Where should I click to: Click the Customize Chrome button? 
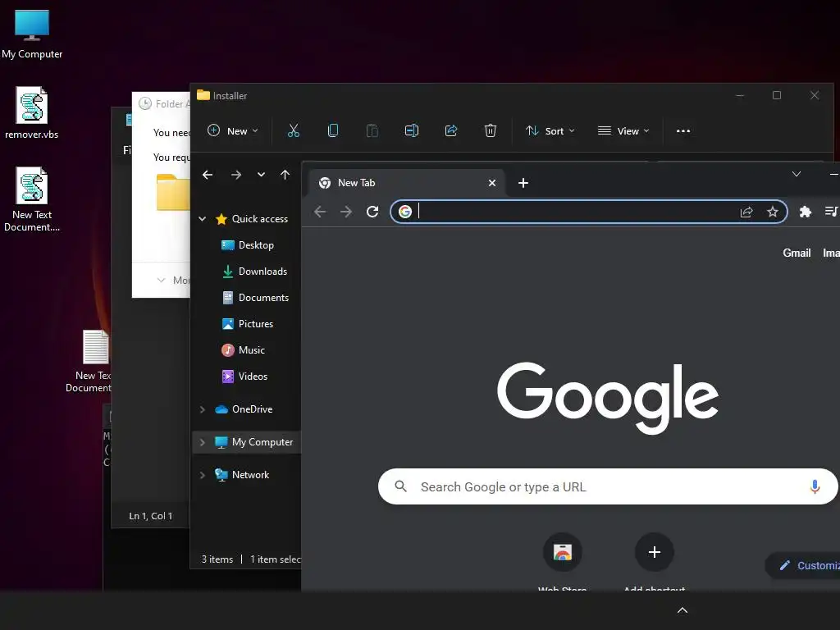(x=804, y=566)
